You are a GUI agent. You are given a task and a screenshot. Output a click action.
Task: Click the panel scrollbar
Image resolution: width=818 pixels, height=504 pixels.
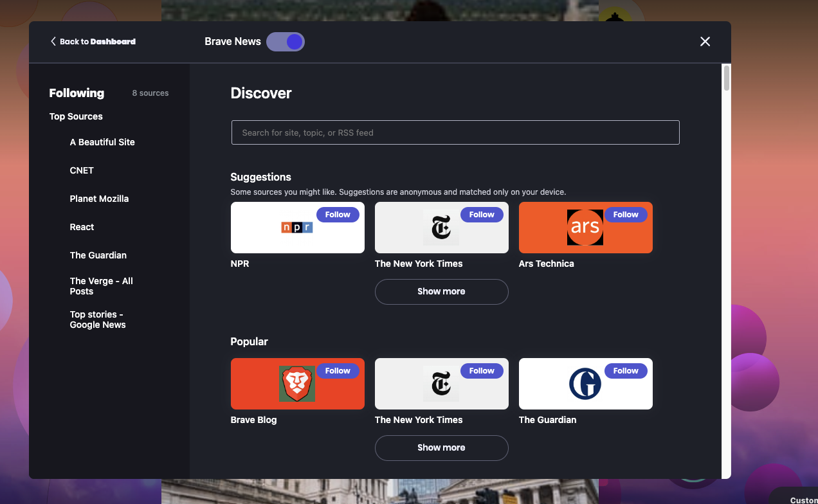tap(726, 77)
